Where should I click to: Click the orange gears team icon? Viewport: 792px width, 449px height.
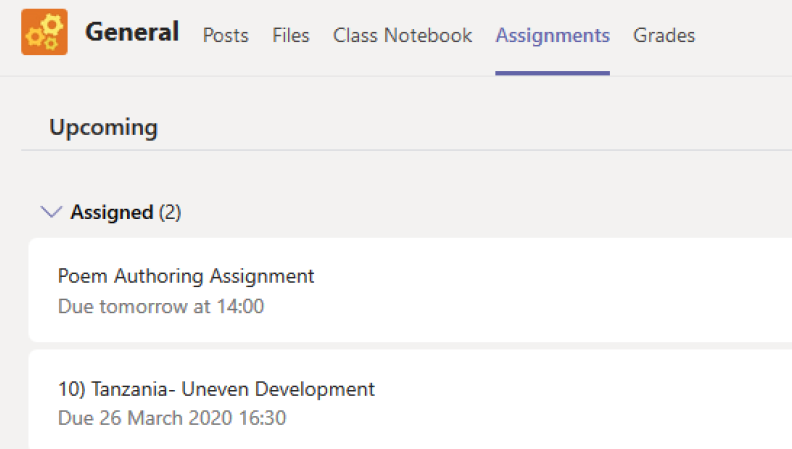click(44, 33)
